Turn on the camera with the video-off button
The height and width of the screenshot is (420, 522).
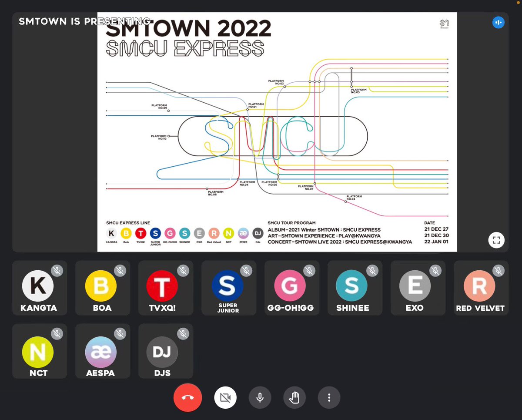225,397
